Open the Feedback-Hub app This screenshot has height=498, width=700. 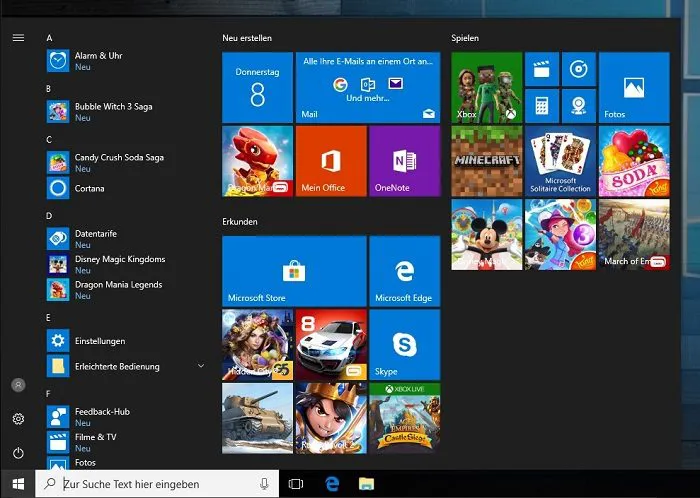(x=125, y=417)
